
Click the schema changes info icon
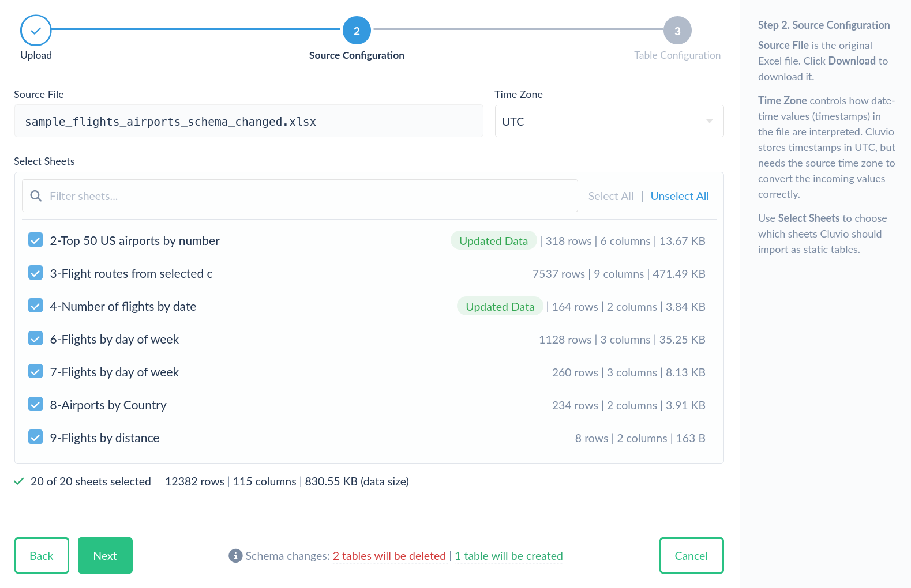pyautogui.click(x=235, y=556)
